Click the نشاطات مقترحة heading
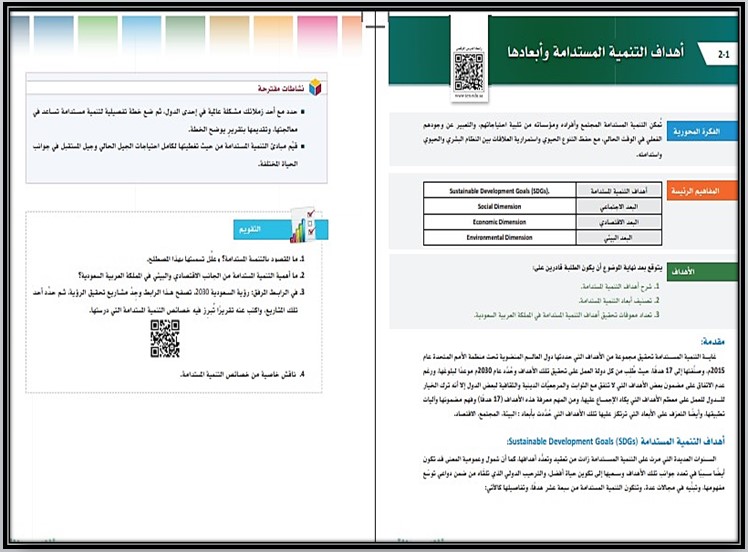The image size is (748, 552). [x=281, y=88]
